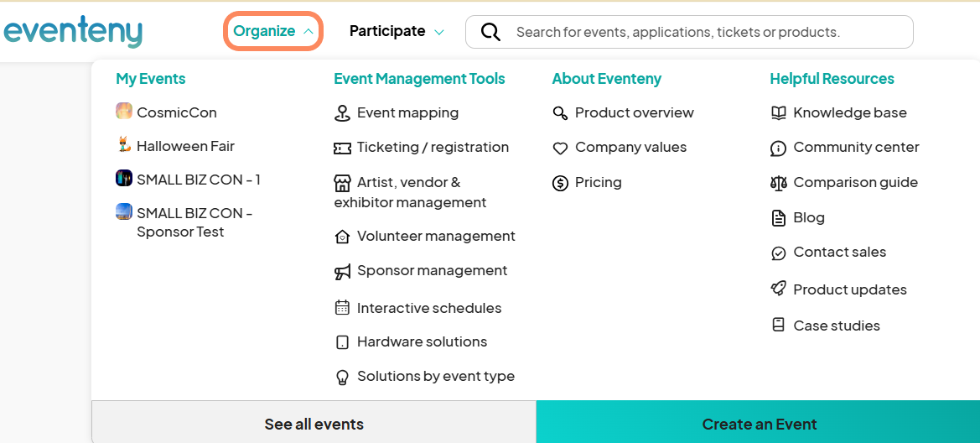The height and width of the screenshot is (443, 980).
Task: Open Volunteer management from the menu
Action: coord(436,237)
